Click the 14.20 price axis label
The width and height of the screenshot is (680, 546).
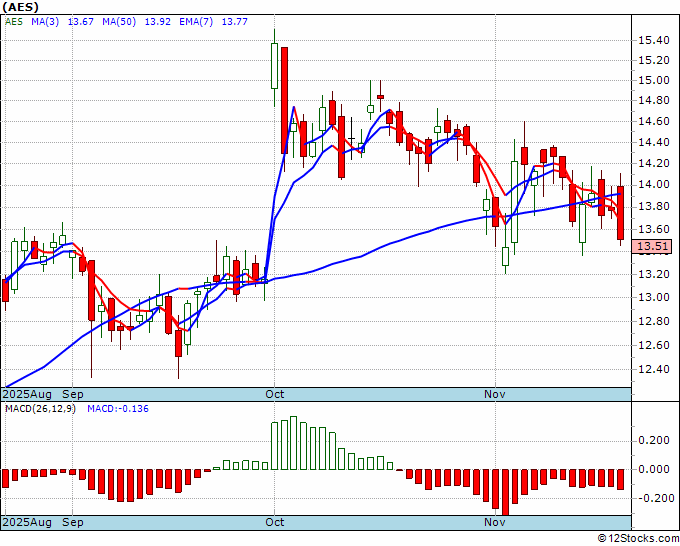(654, 163)
